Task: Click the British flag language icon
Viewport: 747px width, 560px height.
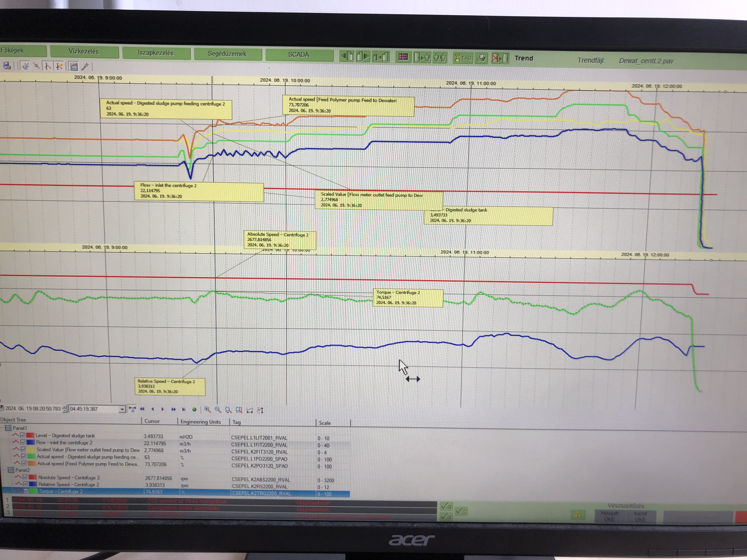Action: (x=403, y=57)
